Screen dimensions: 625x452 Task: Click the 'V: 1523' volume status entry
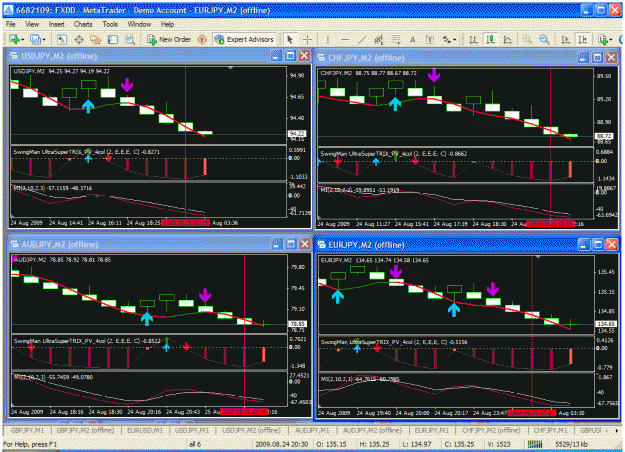[x=498, y=444]
